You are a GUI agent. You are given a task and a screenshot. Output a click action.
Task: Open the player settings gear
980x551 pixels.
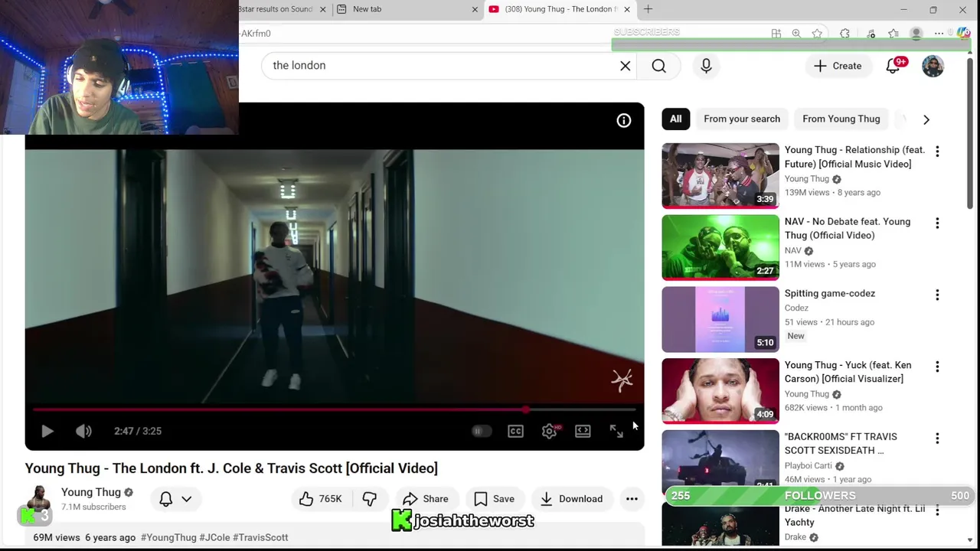549,431
